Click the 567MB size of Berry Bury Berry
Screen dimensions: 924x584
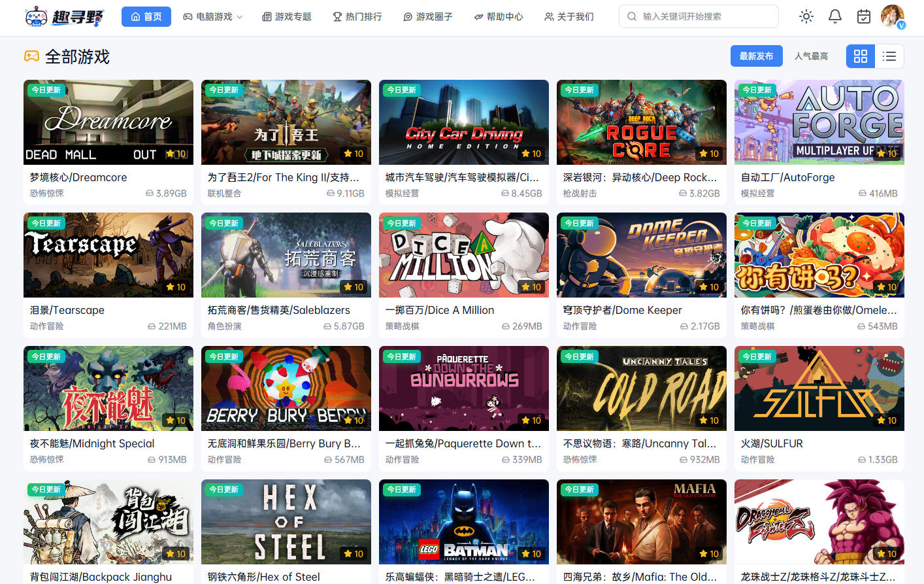[x=350, y=460]
